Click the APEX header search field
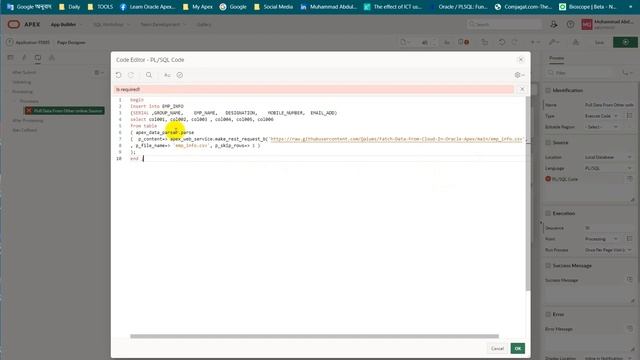640x360 pixels. 504,24
